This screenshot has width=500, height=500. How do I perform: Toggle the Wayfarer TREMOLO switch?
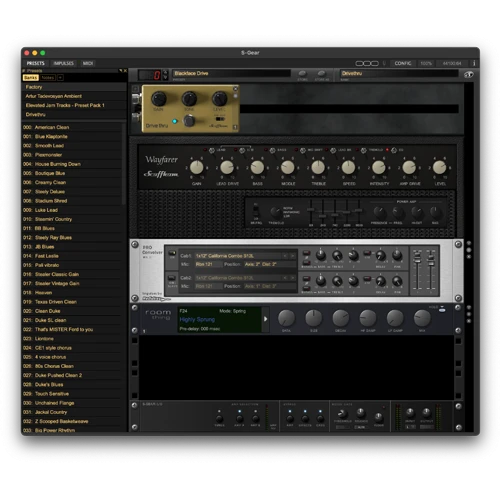363,150
